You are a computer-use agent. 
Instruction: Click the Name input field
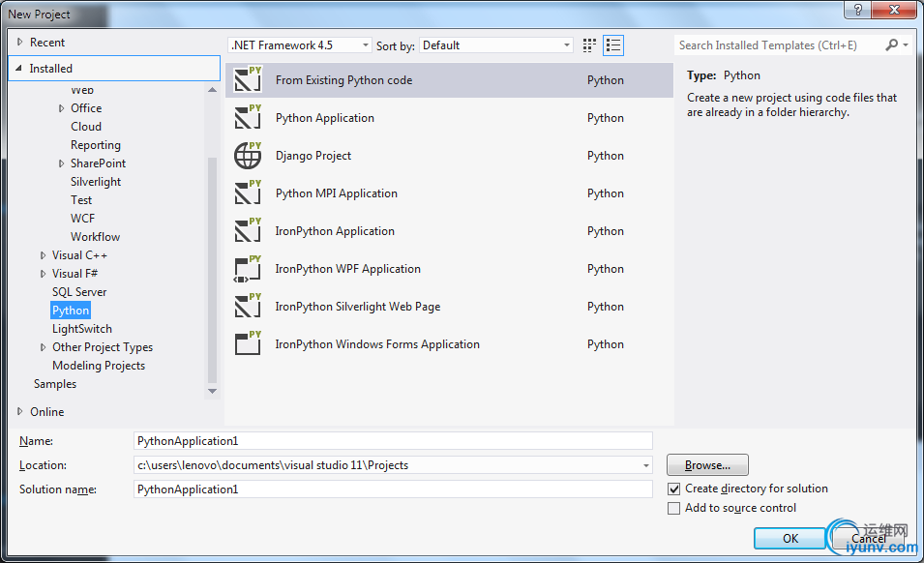(393, 441)
